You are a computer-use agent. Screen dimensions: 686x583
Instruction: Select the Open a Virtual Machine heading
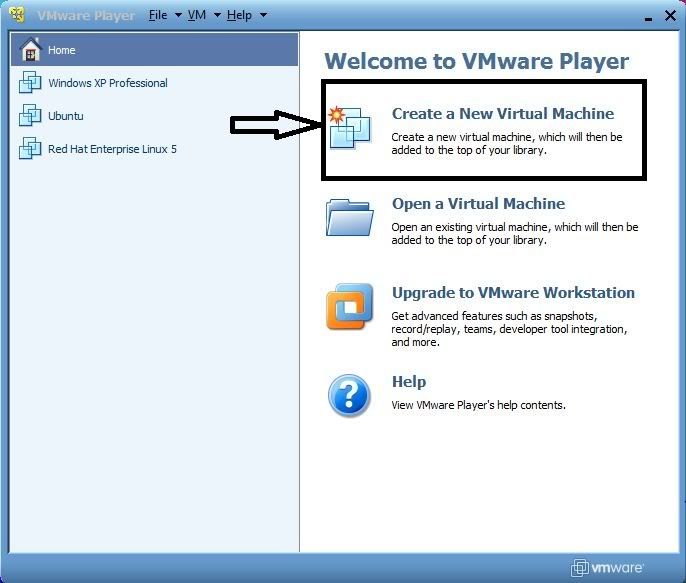(x=478, y=204)
